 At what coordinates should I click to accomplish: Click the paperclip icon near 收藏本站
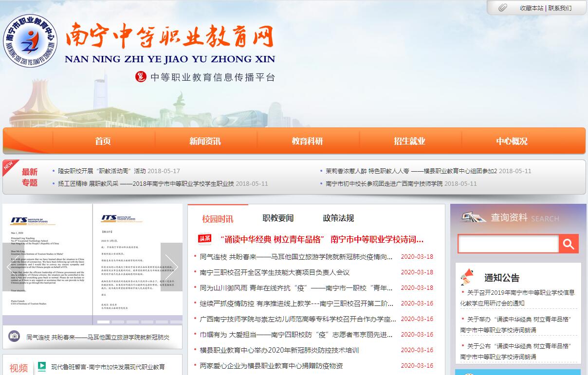tap(503, 8)
